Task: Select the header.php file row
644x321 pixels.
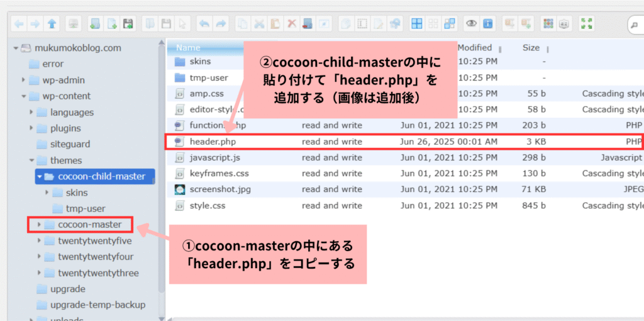Action: pos(404,142)
